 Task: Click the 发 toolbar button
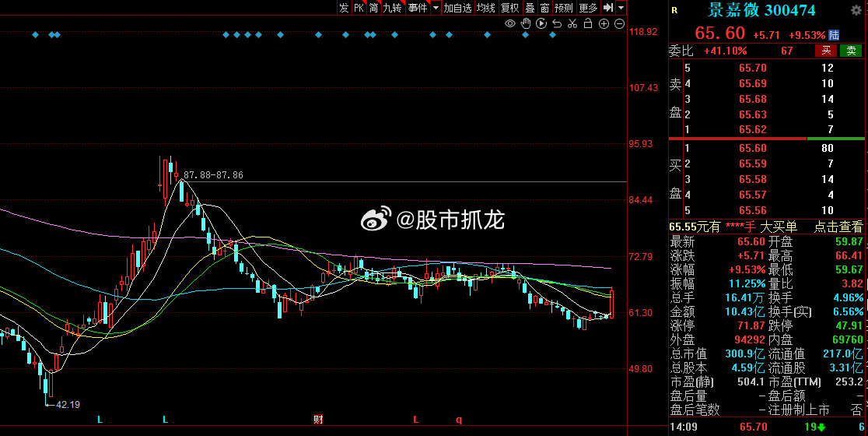tap(344, 7)
